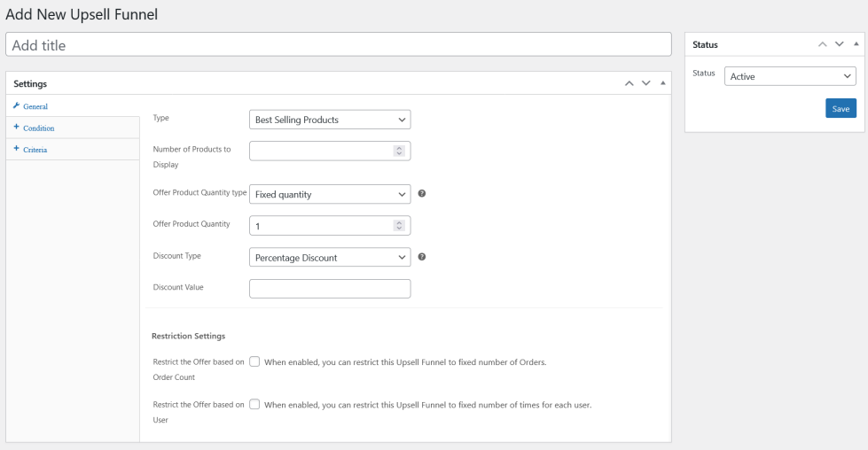Open the Status dropdown set to Active
The image size is (868, 450).
(790, 76)
